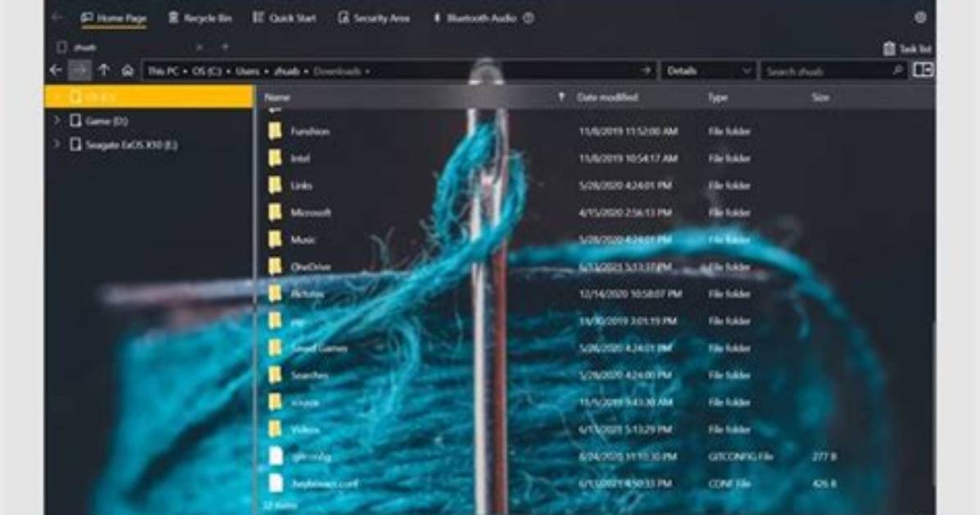The width and height of the screenshot is (980, 515).
Task: Click the go arrow at address bar end
Action: click(x=647, y=71)
